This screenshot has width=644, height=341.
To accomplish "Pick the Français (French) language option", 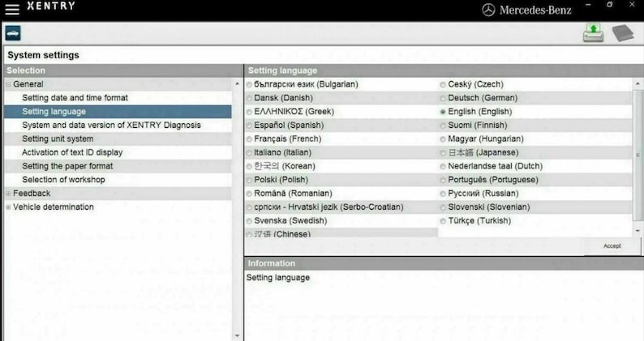I will pyautogui.click(x=249, y=139).
